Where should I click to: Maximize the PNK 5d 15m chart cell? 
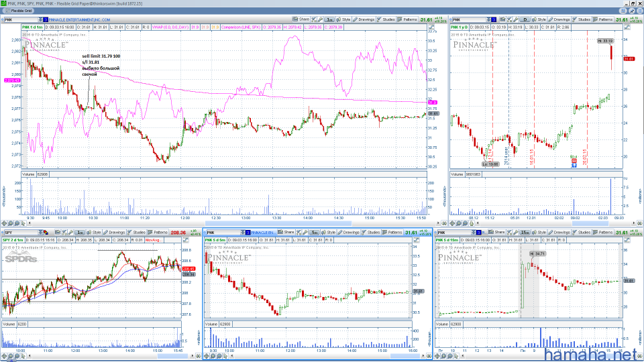[627, 240]
